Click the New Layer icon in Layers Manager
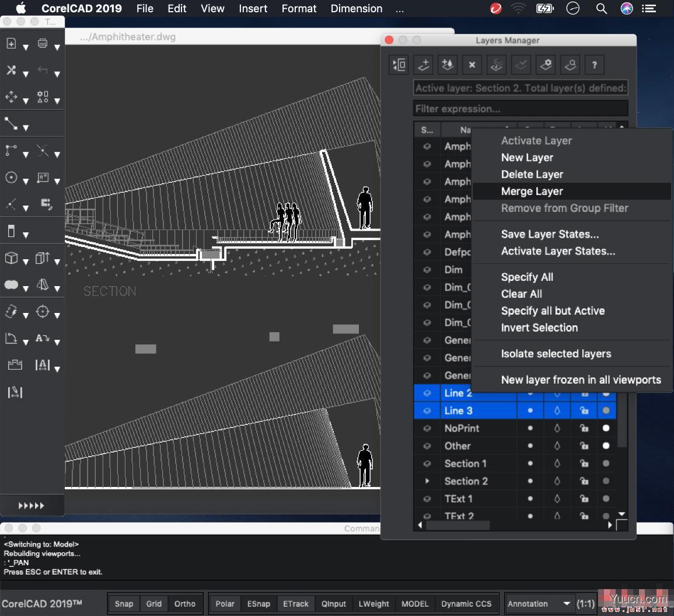This screenshot has height=616, width=674. tap(424, 65)
